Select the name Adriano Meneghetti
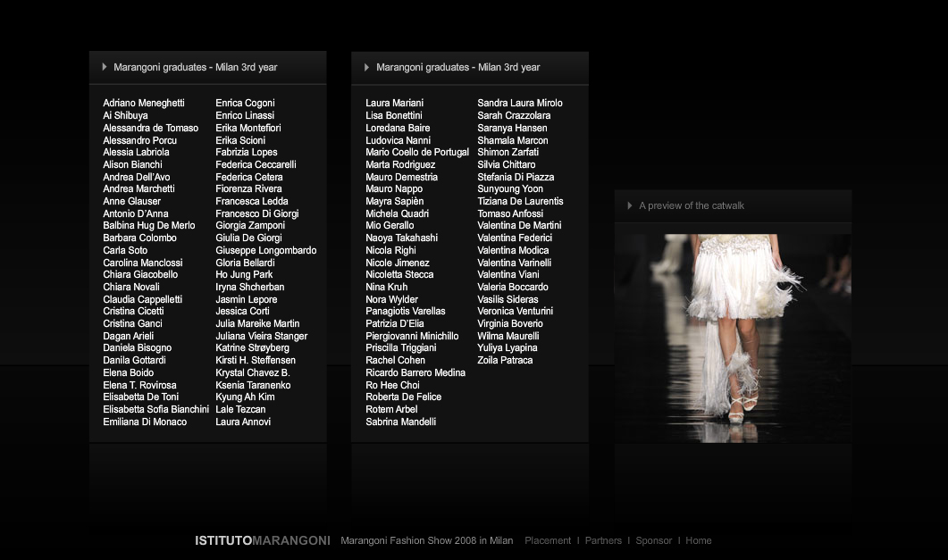 pos(144,104)
